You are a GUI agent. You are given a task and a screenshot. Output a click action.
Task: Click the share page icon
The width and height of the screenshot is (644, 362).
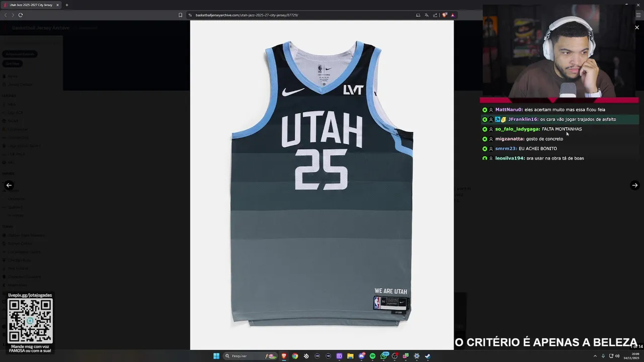click(435, 15)
